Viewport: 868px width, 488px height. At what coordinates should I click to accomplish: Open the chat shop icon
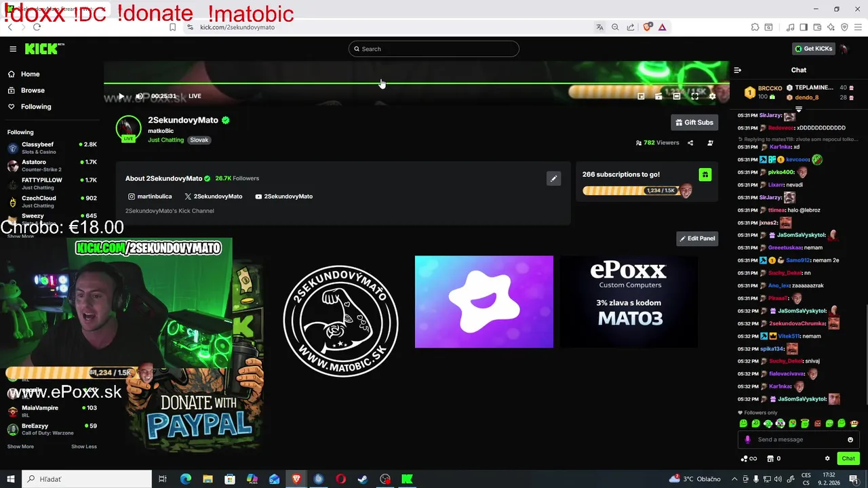tap(770, 459)
